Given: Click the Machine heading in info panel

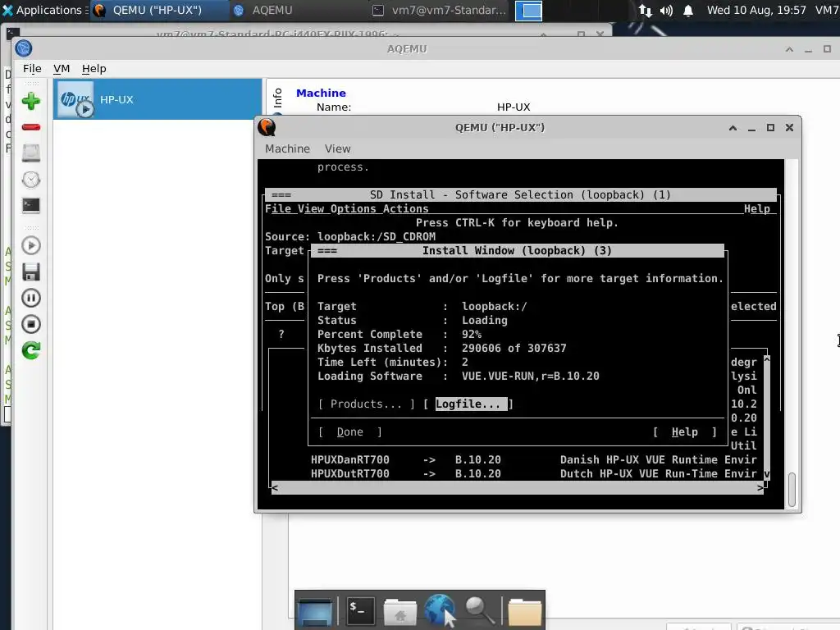Looking at the screenshot, I should coord(321,93).
